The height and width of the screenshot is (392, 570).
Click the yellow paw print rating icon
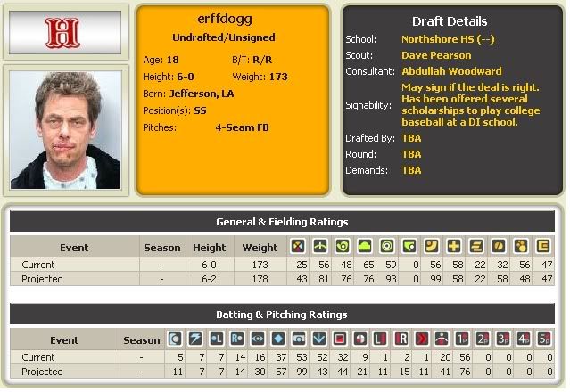pyautogui.click(x=521, y=247)
